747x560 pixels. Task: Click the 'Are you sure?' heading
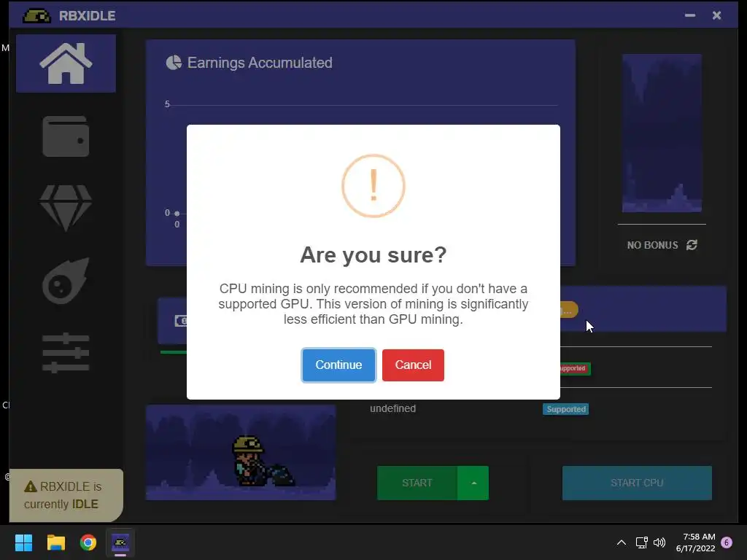click(373, 254)
